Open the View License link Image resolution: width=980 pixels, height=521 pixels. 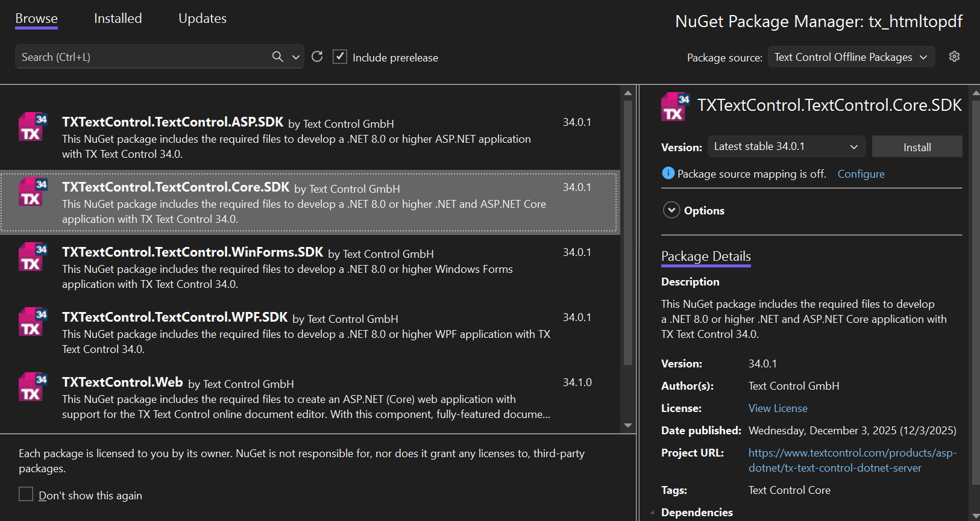tap(777, 408)
